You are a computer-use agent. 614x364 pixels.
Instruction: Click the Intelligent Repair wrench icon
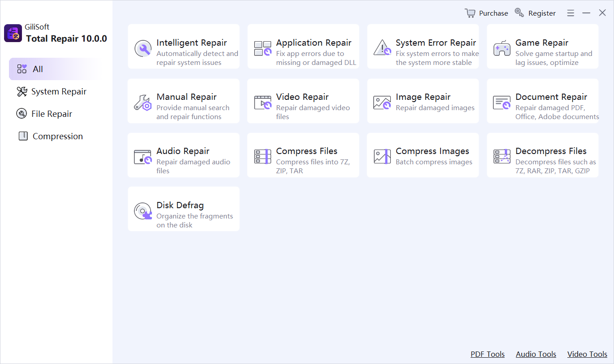[143, 48]
